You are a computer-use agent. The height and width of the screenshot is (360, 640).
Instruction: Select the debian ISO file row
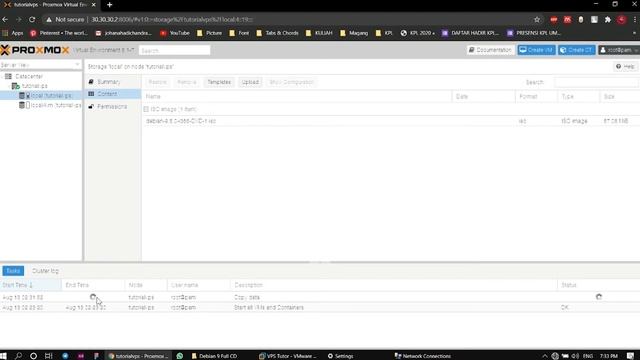[x=391, y=121]
